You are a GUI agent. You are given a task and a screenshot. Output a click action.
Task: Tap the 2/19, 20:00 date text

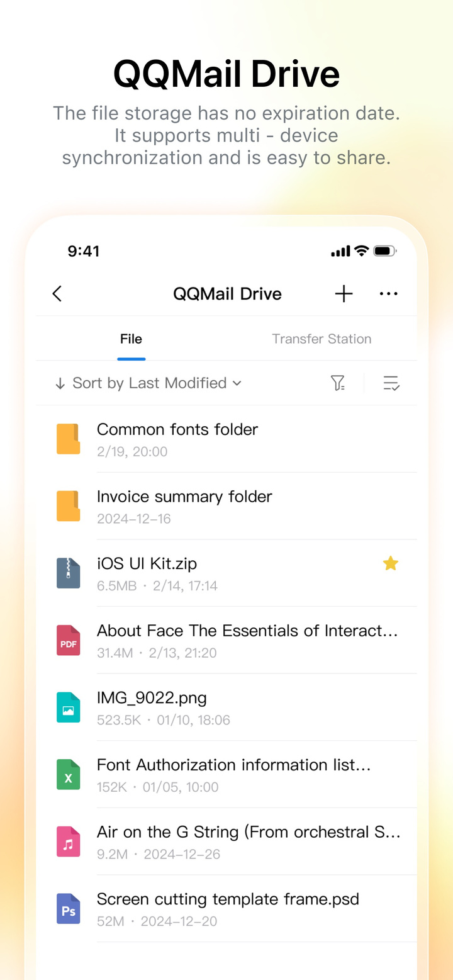[x=132, y=451]
